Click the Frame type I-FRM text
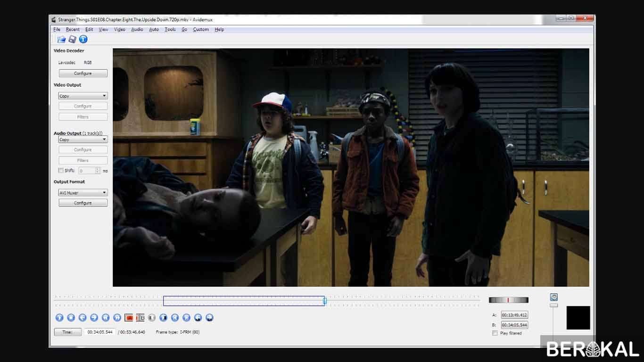This screenshot has height=362, width=644. (178, 332)
